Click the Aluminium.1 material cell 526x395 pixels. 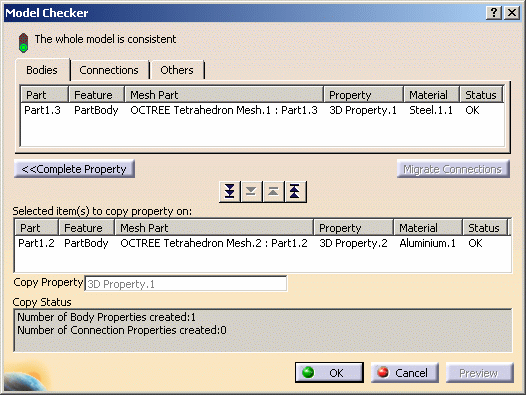click(427, 243)
